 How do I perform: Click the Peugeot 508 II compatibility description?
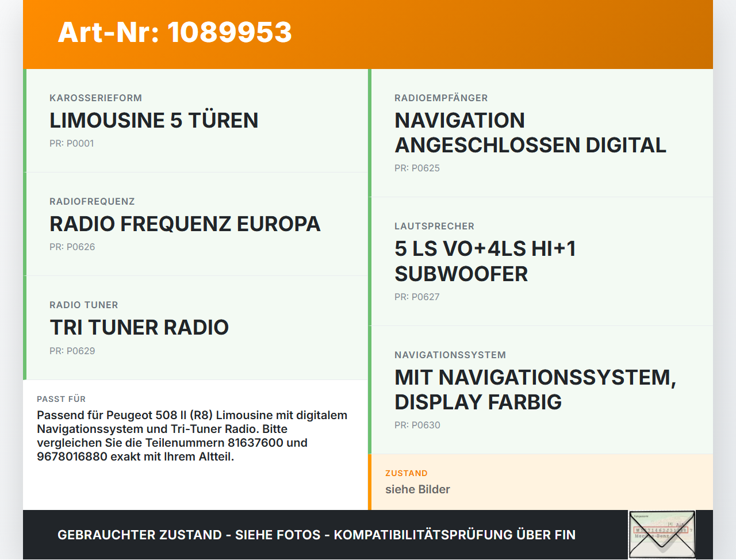(x=192, y=436)
